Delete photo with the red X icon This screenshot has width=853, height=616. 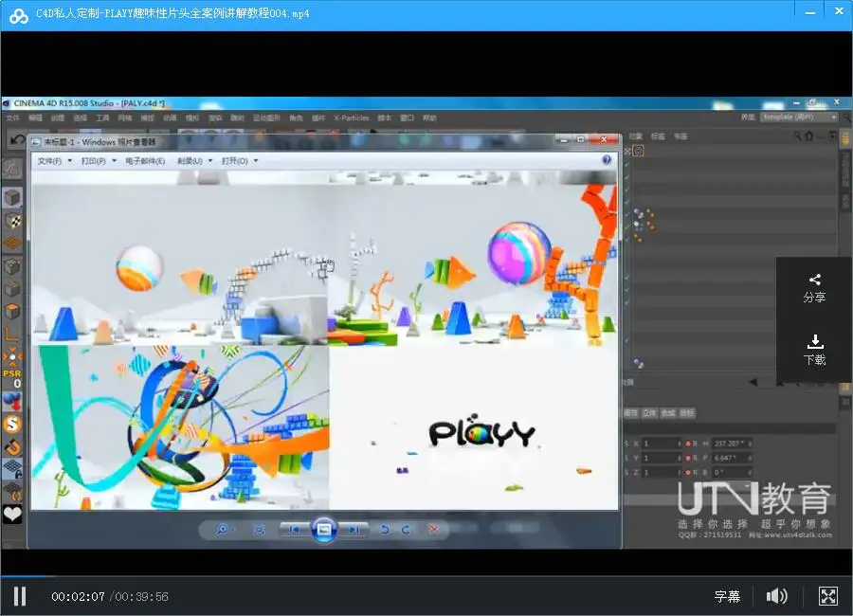click(433, 529)
